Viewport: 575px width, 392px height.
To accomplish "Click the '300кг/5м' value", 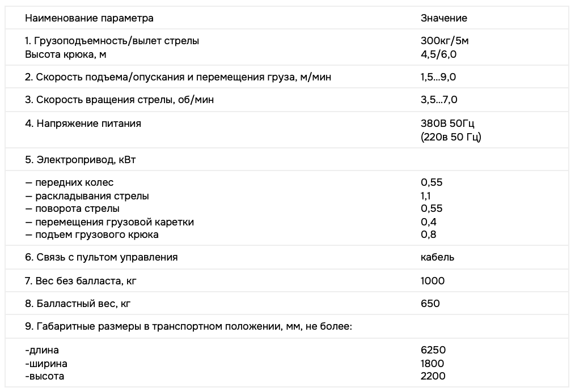I will click(x=445, y=41).
